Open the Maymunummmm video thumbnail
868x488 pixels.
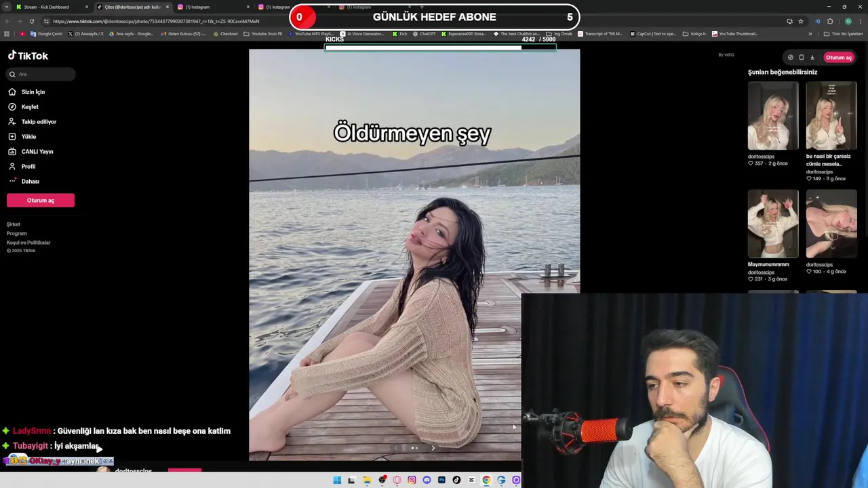[773, 224]
